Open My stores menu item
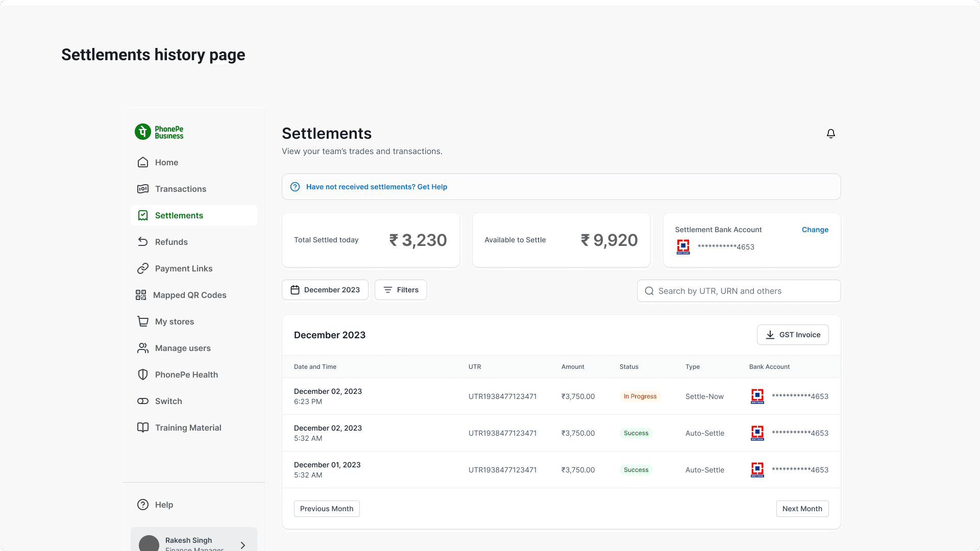The height and width of the screenshot is (551, 980). tap(175, 321)
